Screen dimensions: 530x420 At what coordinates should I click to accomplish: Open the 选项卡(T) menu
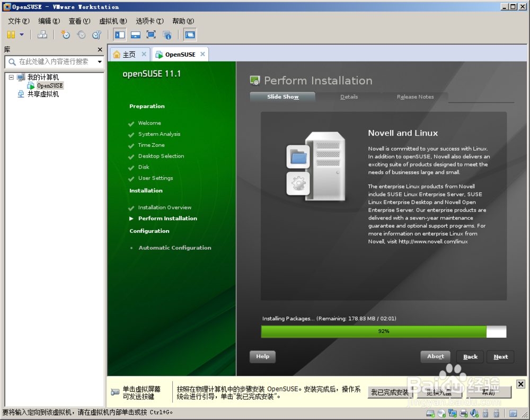coord(149,21)
